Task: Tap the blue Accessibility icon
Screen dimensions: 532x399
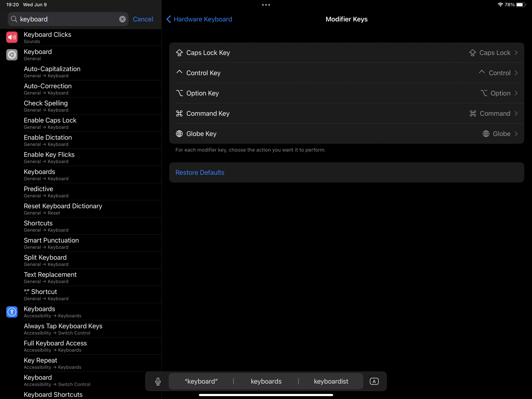Action: (x=12, y=312)
